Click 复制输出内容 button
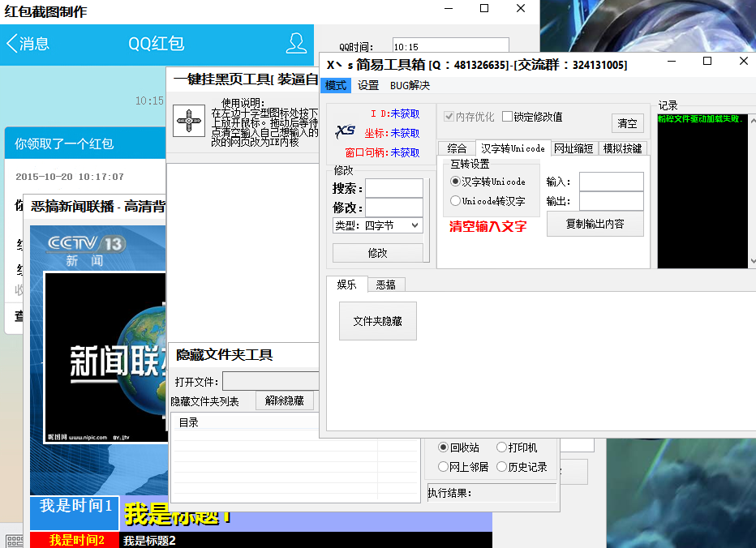 (x=595, y=224)
